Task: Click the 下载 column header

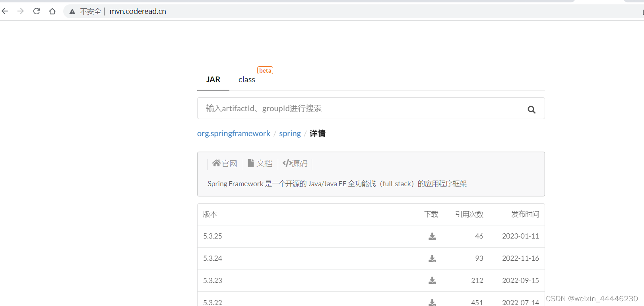Action: (x=431, y=214)
